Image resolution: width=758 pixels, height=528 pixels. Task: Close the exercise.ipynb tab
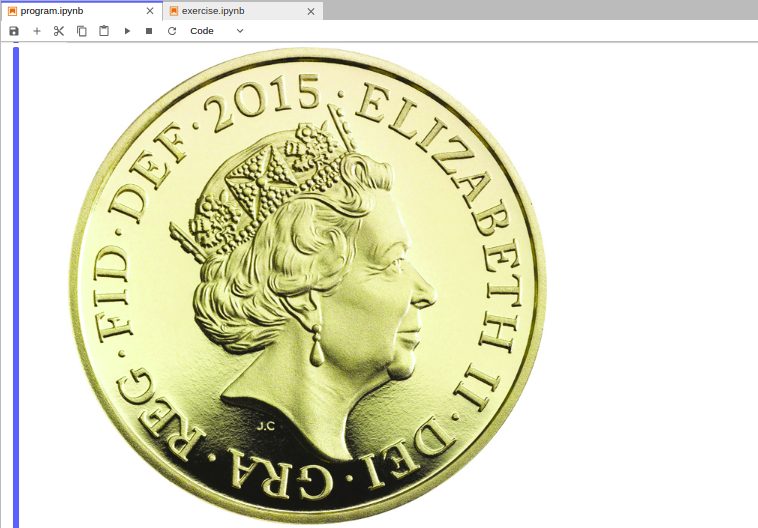point(311,11)
